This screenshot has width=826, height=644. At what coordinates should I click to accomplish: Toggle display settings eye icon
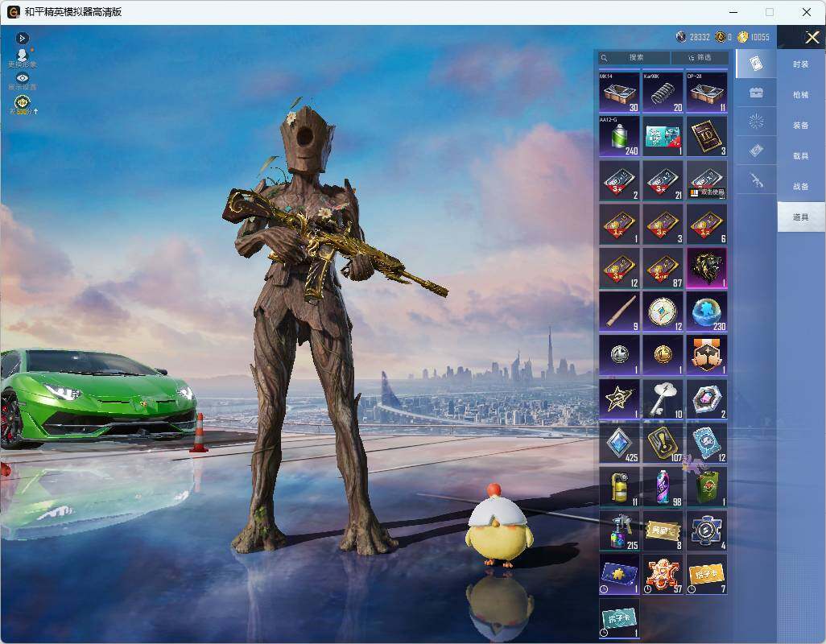[22, 77]
